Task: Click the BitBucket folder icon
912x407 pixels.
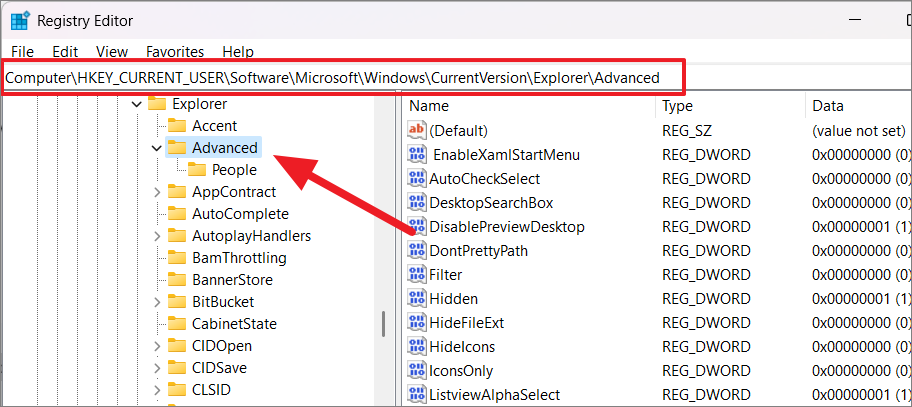Action: click(x=176, y=302)
